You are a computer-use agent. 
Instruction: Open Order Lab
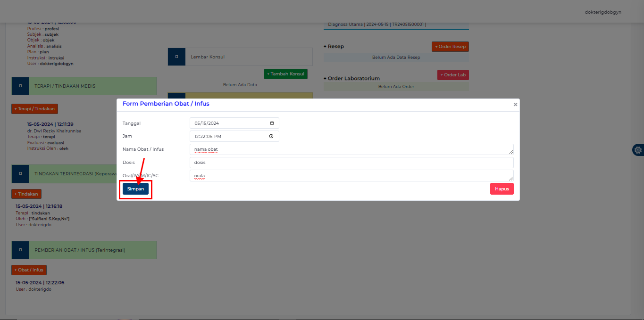pos(452,74)
